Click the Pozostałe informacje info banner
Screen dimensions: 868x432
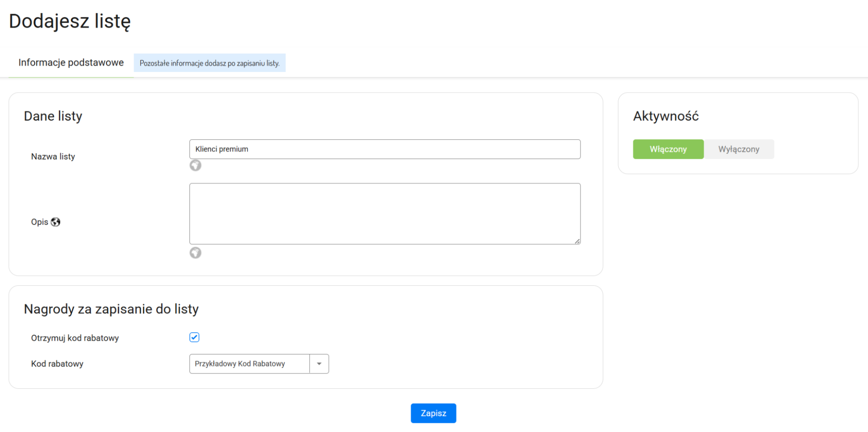click(x=209, y=63)
